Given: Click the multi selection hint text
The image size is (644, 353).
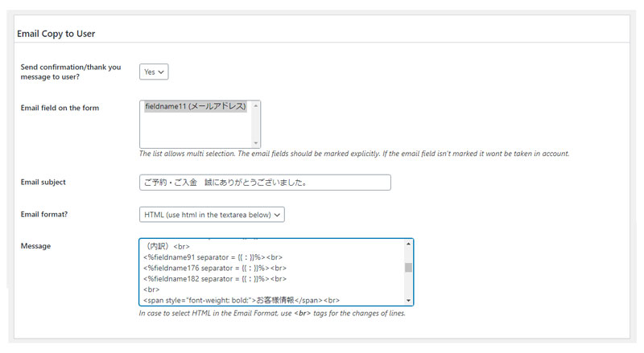Looking at the screenshot, I should tap(354, 154).
